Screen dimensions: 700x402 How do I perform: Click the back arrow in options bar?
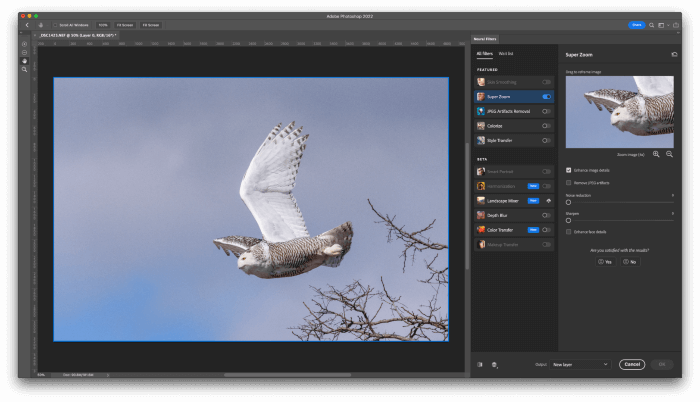coord(27,24)
